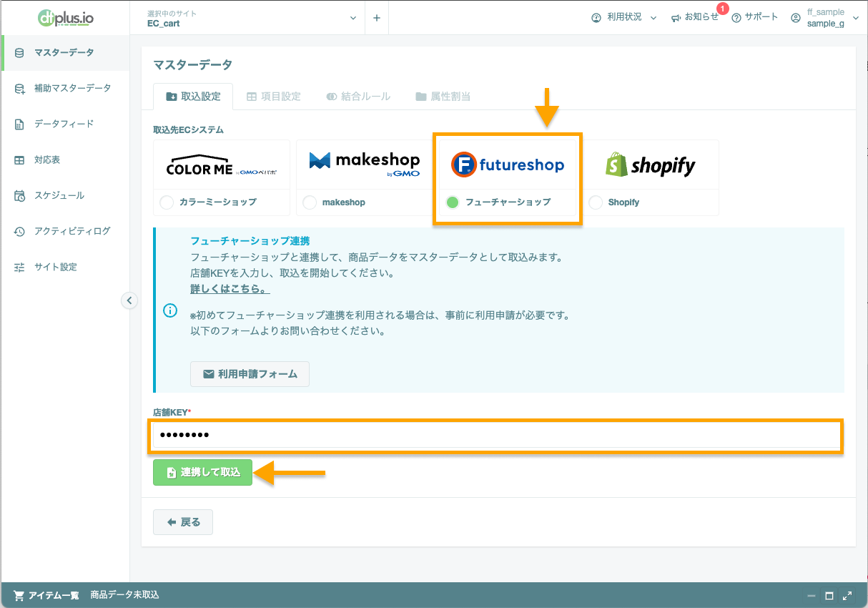Click the 商品データ未取込 status text
The height and width of the screenshot is (608, 868).
(124, 595)
